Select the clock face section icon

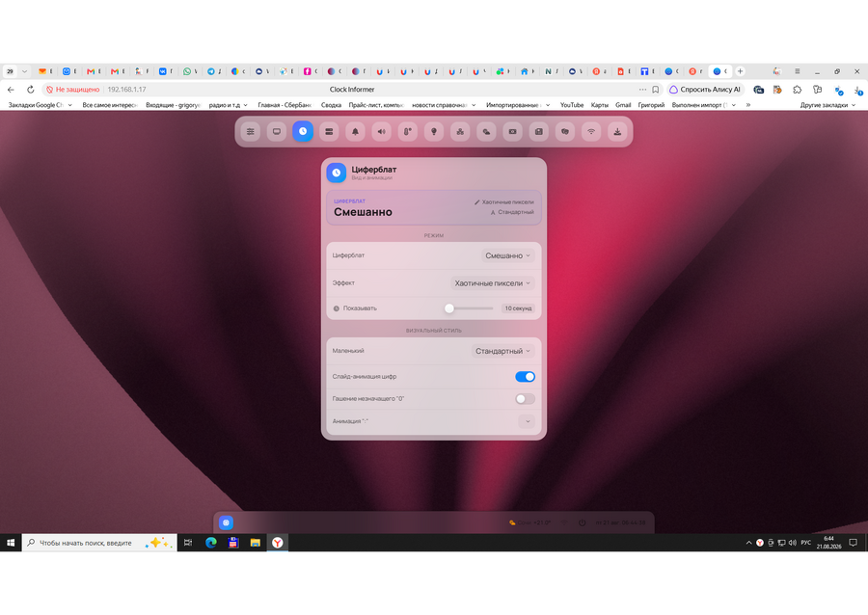point(303,132)
